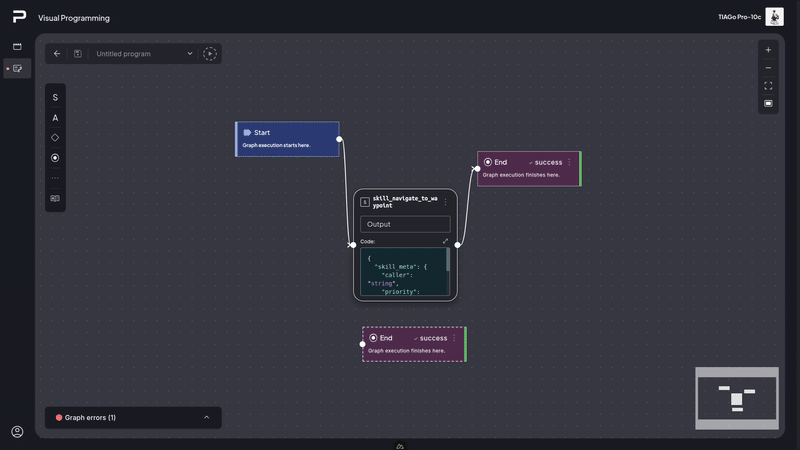Zoom in on the canvas
Screen dimensions: 800x450
point(768,50)
